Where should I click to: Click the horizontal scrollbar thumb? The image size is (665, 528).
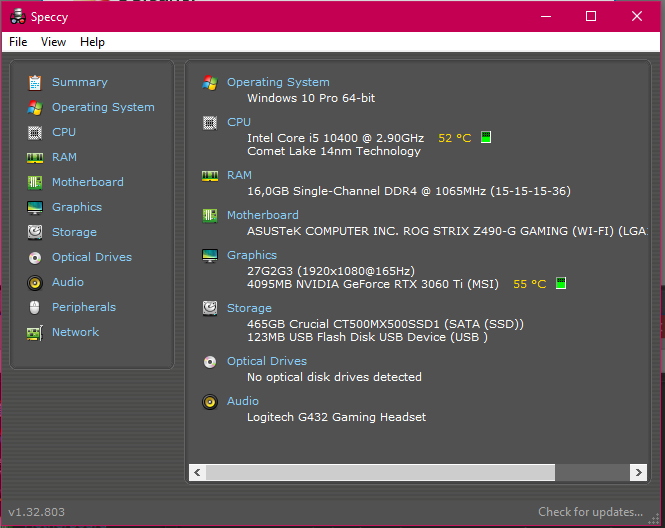point(380,472)
